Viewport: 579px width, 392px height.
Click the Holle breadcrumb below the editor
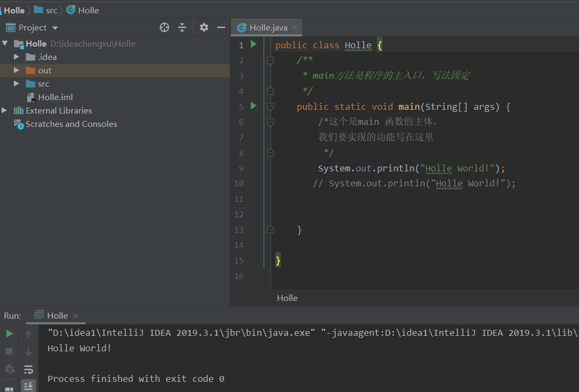point(287,298)
